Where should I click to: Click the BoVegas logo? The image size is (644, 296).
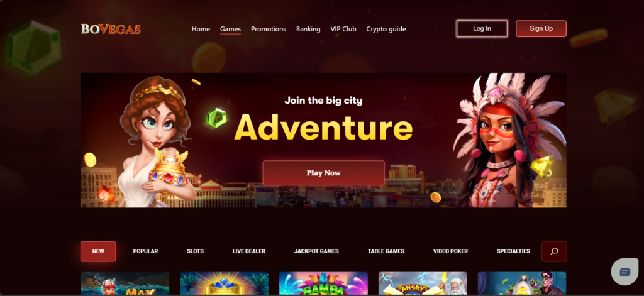tap(111, 29)
